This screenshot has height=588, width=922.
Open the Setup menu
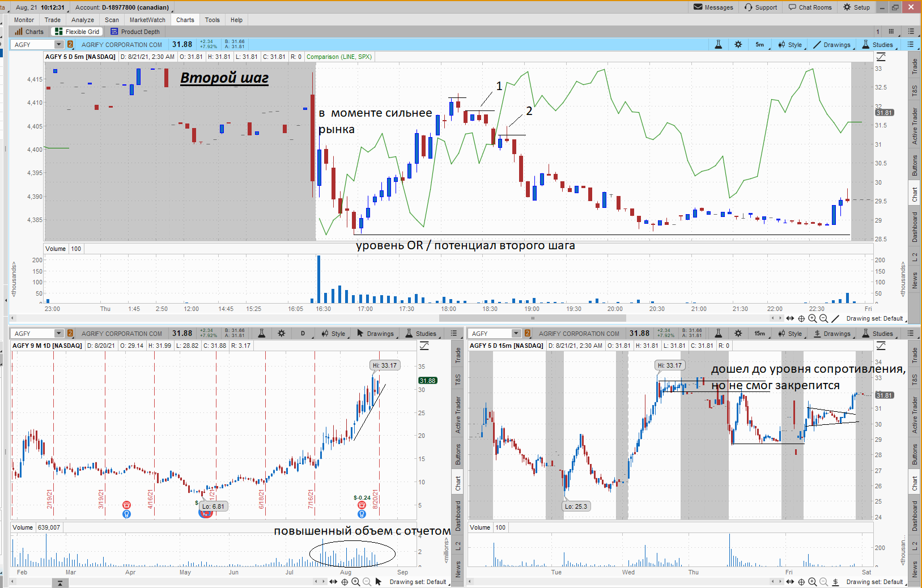(x=856, y=7)
